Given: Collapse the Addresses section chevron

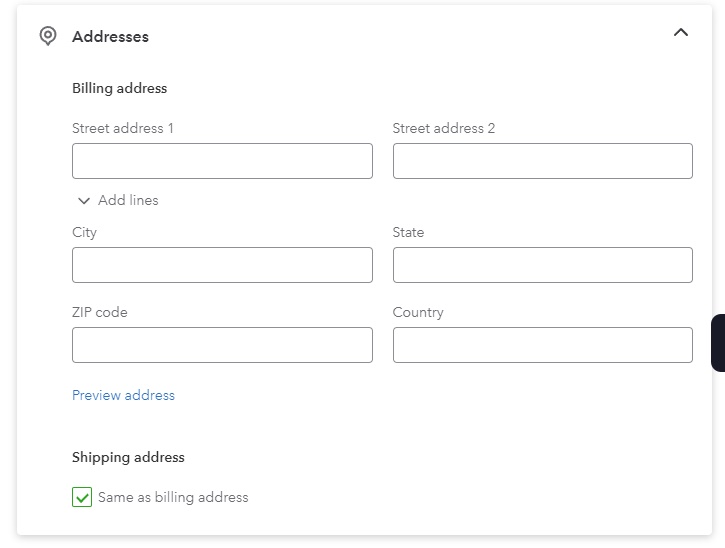Looking at the screenshot, I should tap(681, 32).
